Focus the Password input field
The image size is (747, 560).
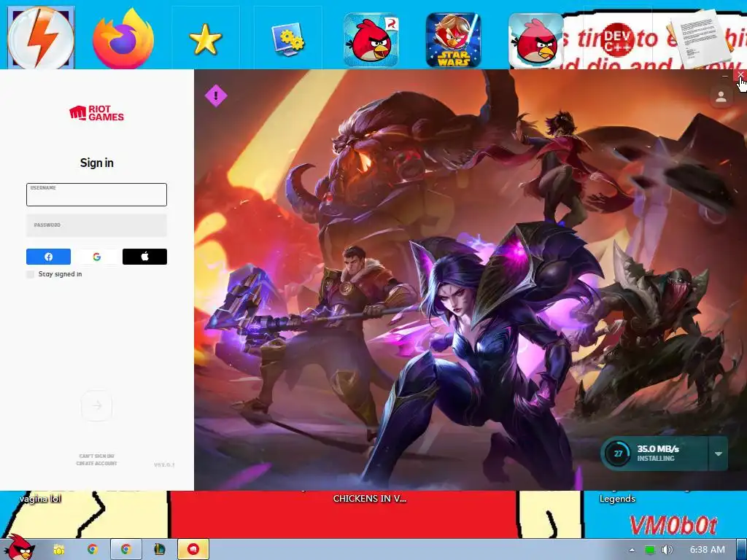(97, 225)
